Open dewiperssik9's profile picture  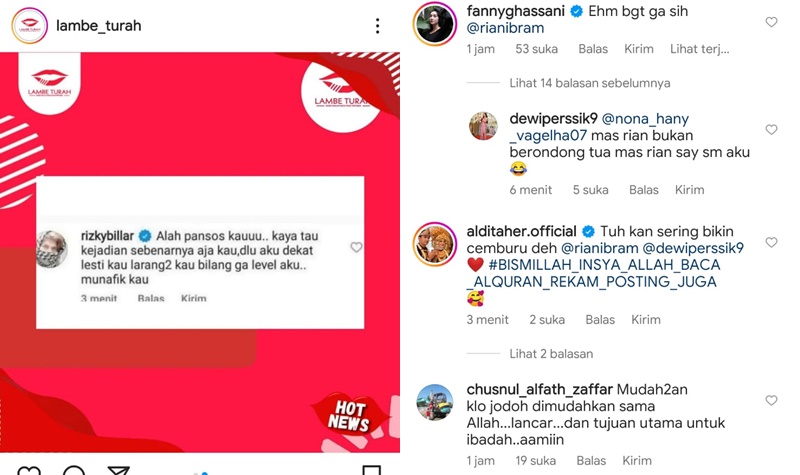coord(483,126)
